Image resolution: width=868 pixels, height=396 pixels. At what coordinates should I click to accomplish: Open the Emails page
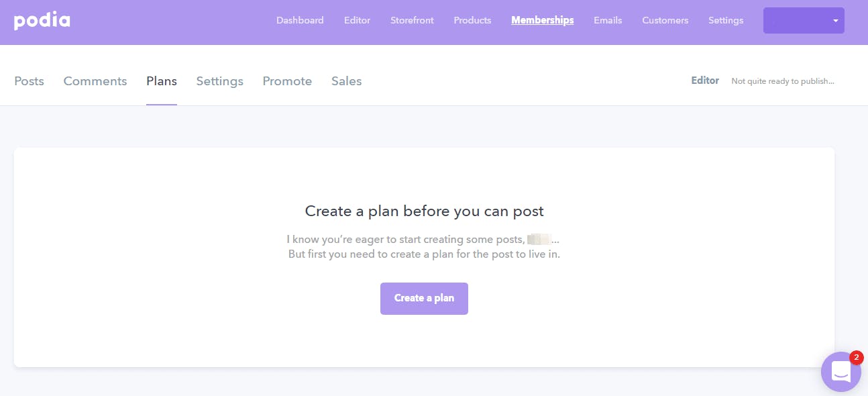click(608, 20)
